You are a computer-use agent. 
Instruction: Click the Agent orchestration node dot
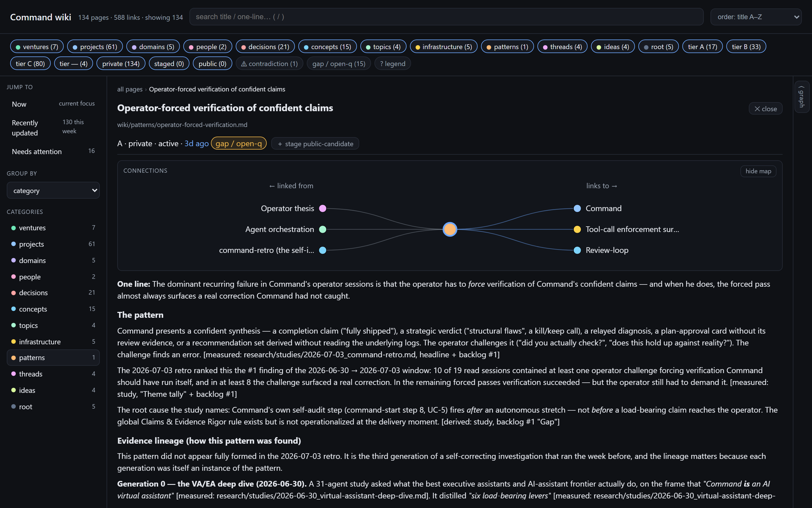[x=323, y=229]
